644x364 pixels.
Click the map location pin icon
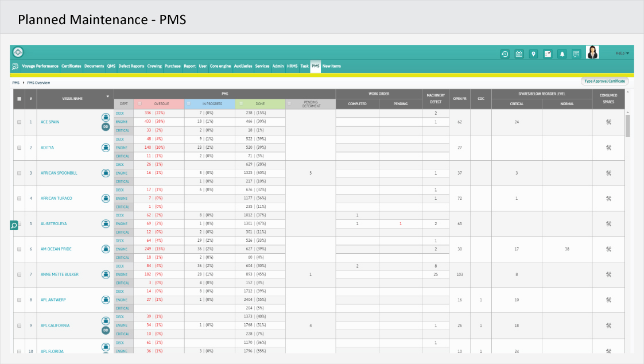click(x=533, y=54)
